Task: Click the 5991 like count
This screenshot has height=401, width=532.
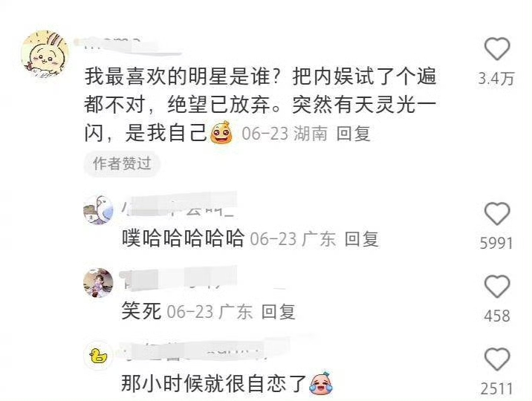Action: [496, 243]
